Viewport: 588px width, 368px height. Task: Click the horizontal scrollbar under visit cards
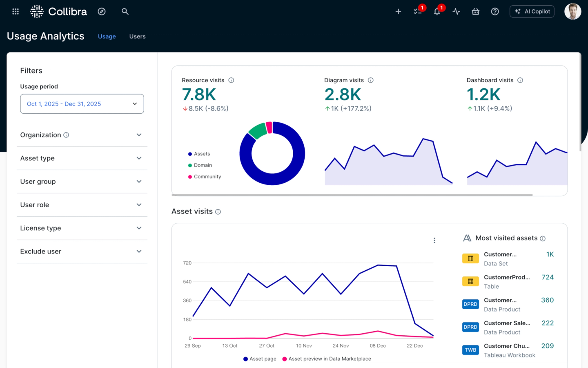(x=351, y=195)
